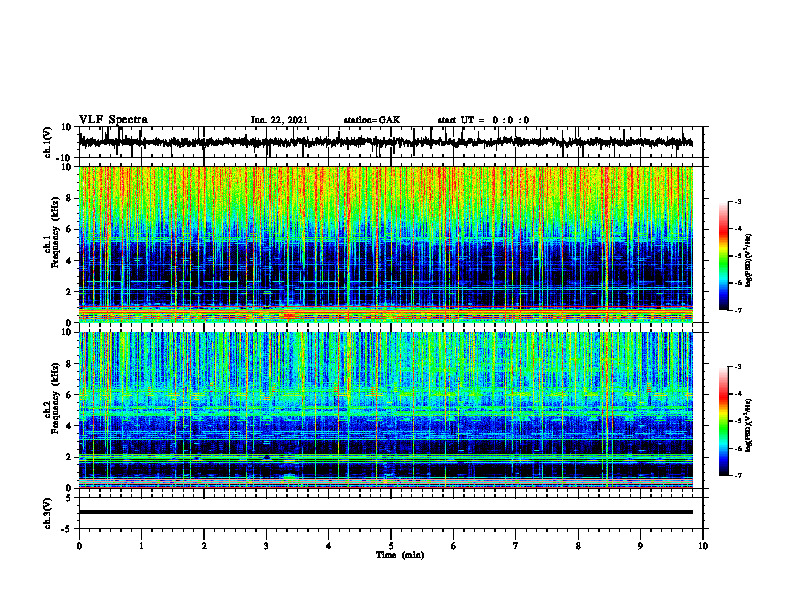Click the time axis tick label "4"
The height and width of the screenshot is (612, 792).
[329, 546]
